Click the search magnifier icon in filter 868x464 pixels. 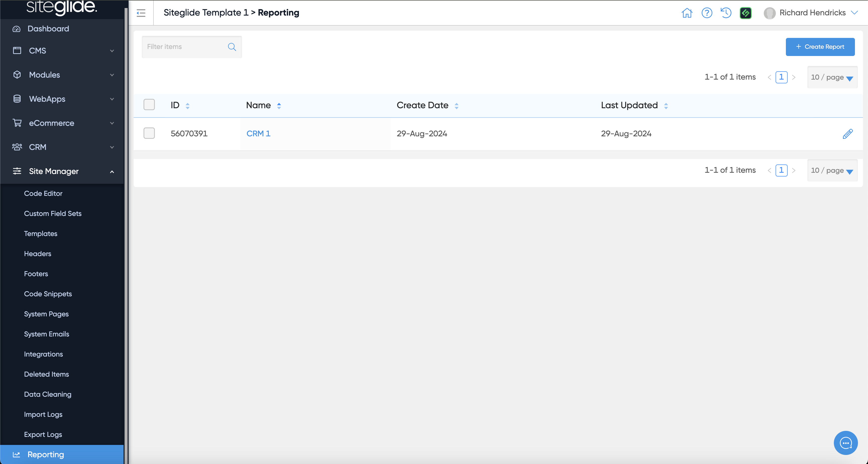click(x=232, y=47)
